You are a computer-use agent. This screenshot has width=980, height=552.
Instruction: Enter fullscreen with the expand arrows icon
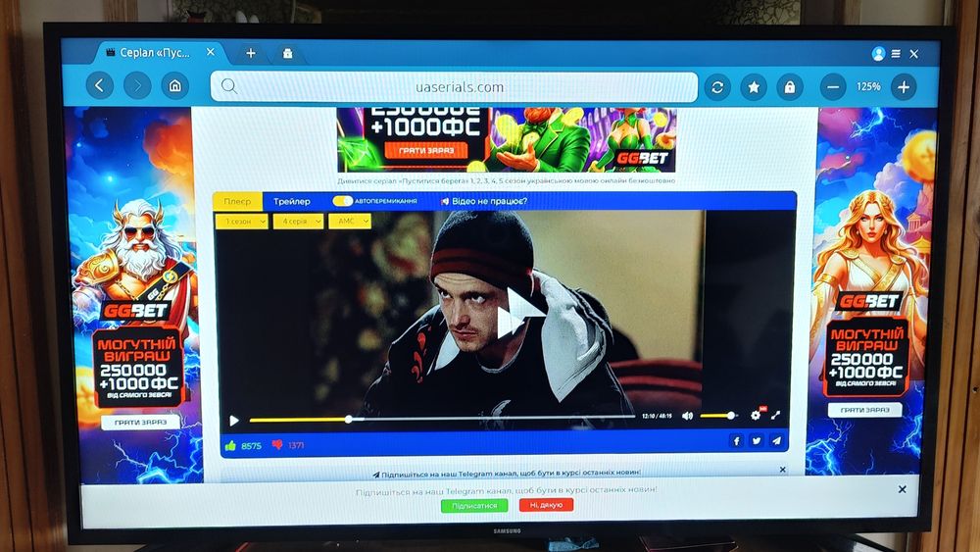775,415
